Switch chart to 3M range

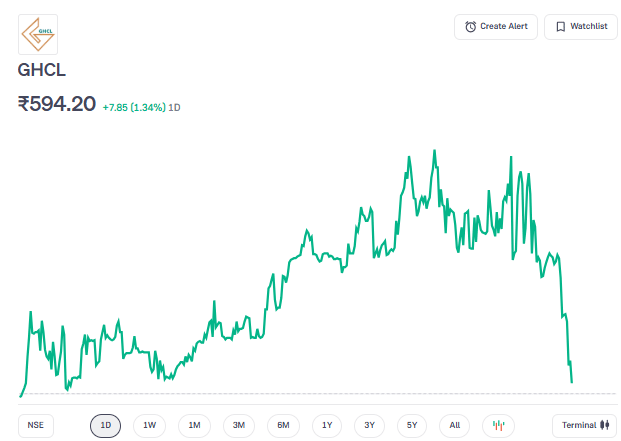(x=239, y=425)
